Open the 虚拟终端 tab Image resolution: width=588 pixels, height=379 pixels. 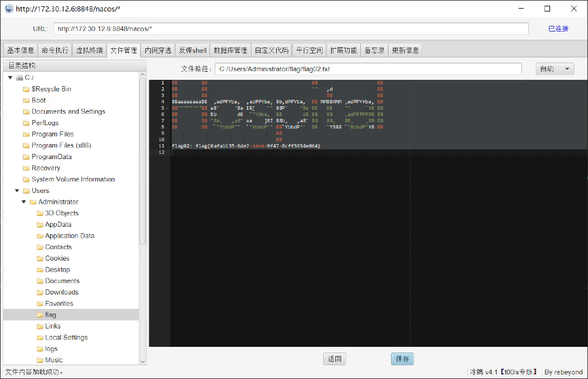(89, 50)
